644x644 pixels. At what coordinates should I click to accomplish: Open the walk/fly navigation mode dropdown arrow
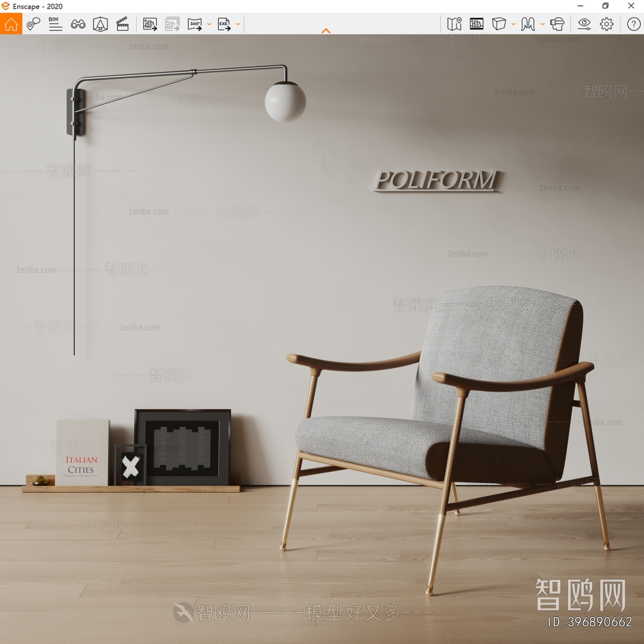[x=543, y=24]
